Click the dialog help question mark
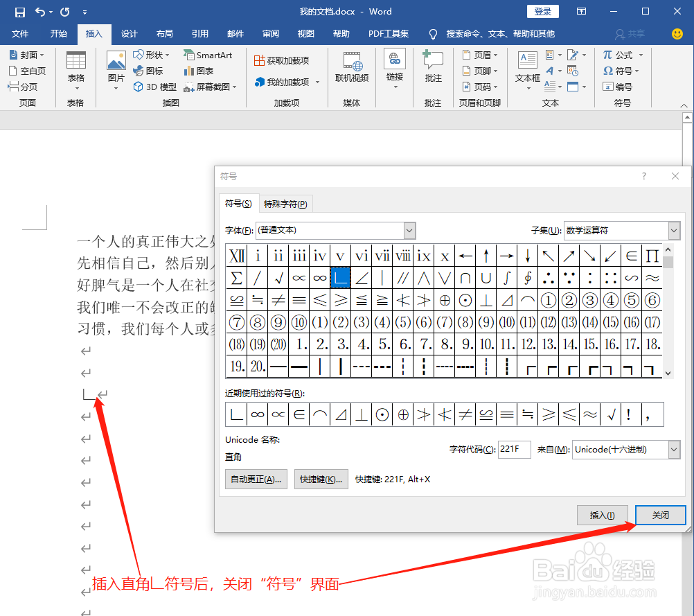 coord(644,176)
